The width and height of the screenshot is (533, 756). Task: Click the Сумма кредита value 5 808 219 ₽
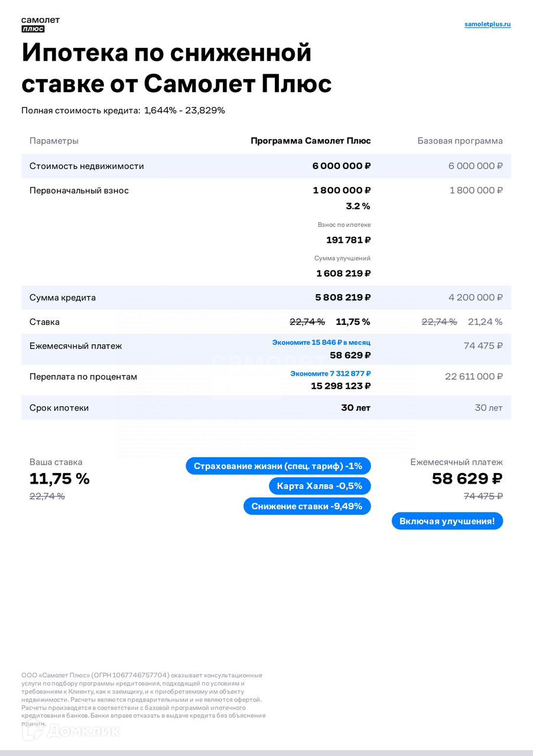tap(343, 298)
